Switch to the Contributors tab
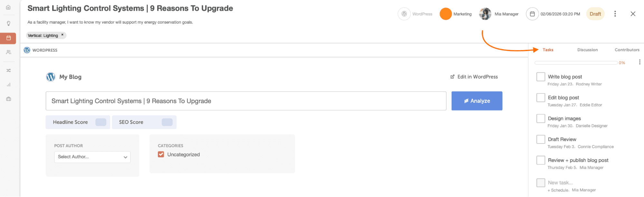 click(x=627, y=50)
